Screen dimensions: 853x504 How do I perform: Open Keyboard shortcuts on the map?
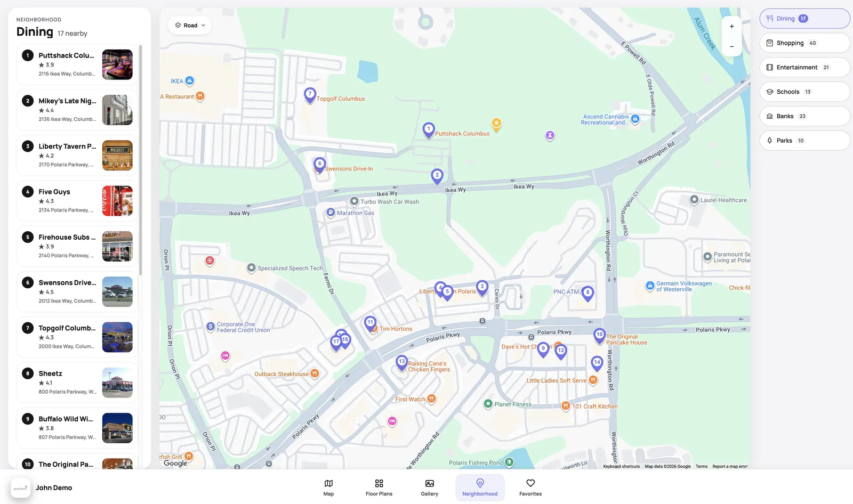(x=622, y=466)
